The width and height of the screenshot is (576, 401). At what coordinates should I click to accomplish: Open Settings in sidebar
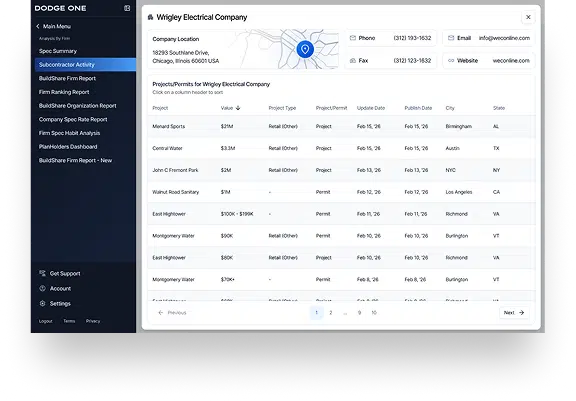pos(60,304)
